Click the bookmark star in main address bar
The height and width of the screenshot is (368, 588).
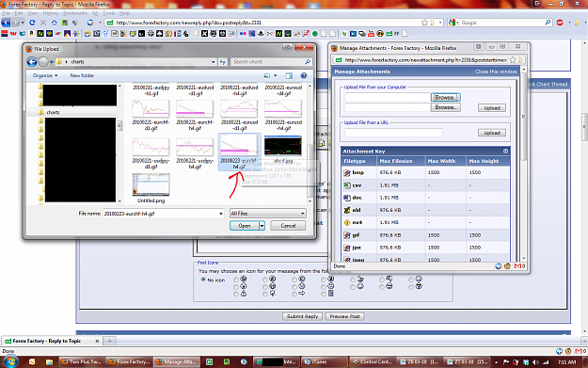tap(424, 23)
